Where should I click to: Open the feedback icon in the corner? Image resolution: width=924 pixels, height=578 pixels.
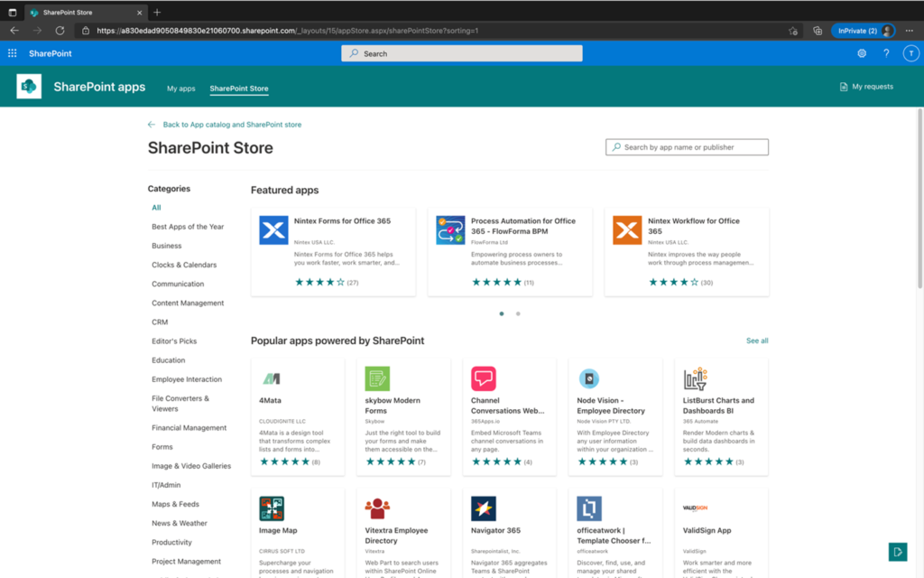pos(897,551)
